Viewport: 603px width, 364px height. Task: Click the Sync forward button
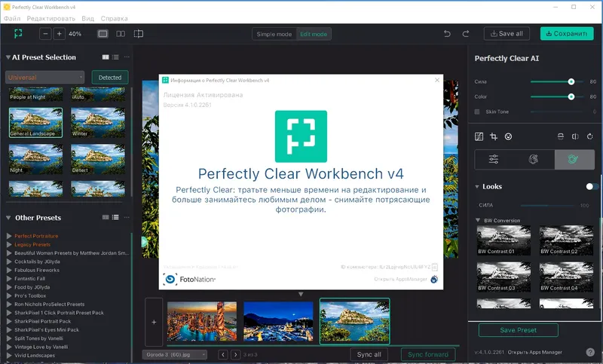pyautogui.click(x=428, y=354)
